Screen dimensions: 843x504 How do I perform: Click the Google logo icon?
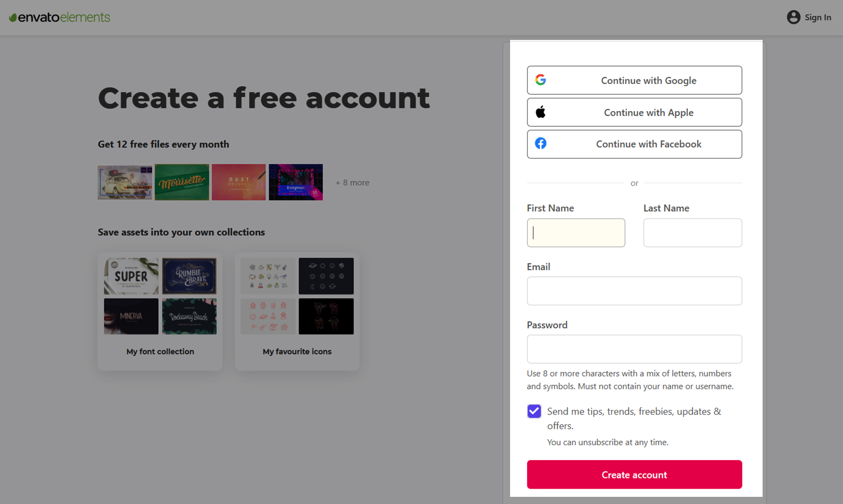tap(540, 80)
